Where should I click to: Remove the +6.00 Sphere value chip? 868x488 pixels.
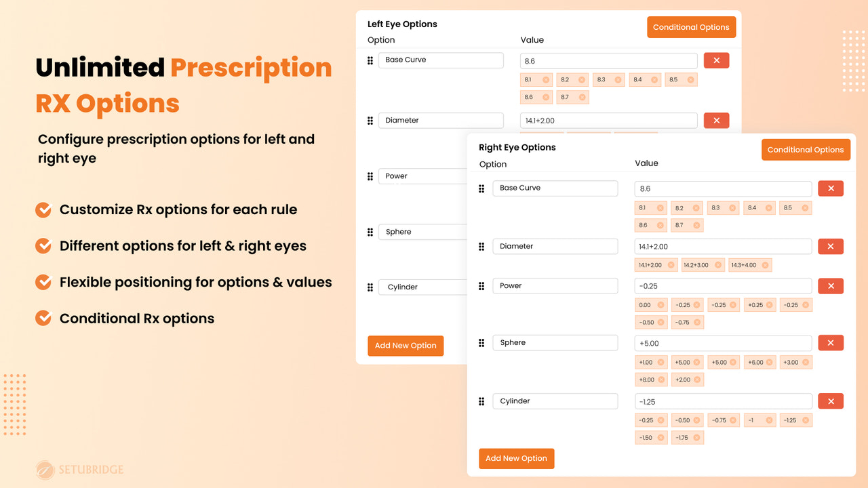click(x=770, y=362)
